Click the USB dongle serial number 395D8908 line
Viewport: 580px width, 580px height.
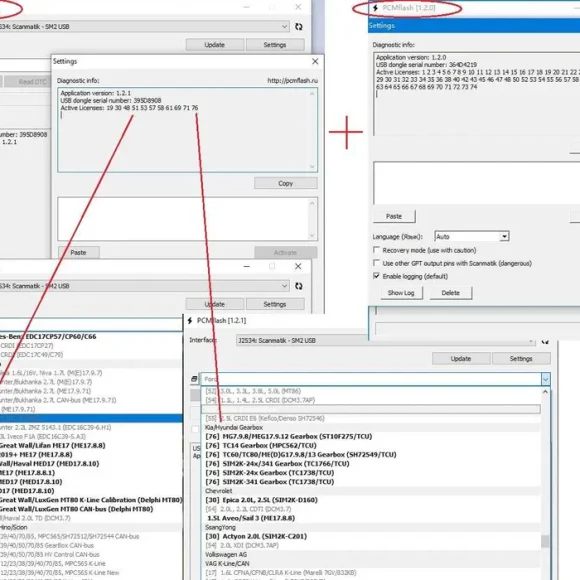click(x=111, y=100)
